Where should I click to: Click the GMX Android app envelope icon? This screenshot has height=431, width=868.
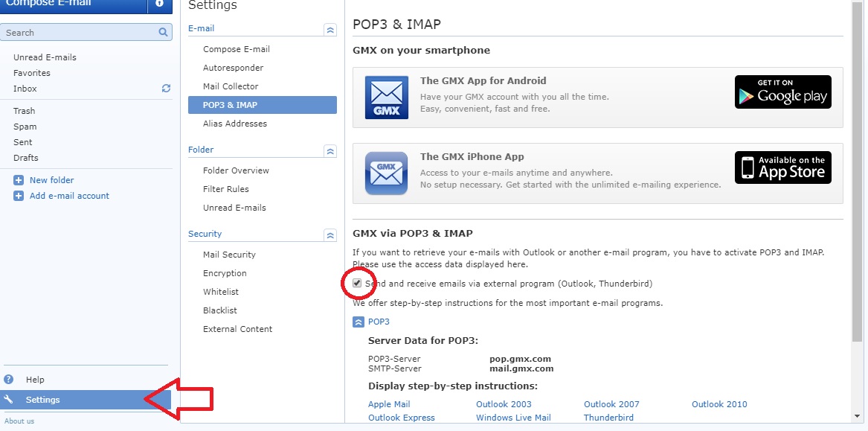coord(386,98)
